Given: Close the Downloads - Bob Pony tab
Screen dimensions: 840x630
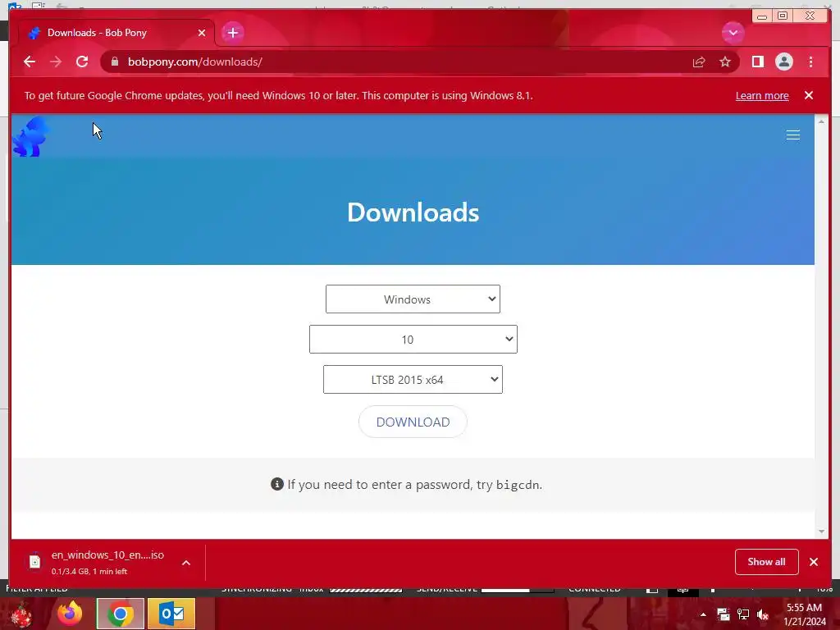Looking at the screenshot, I should coord(202,33).
